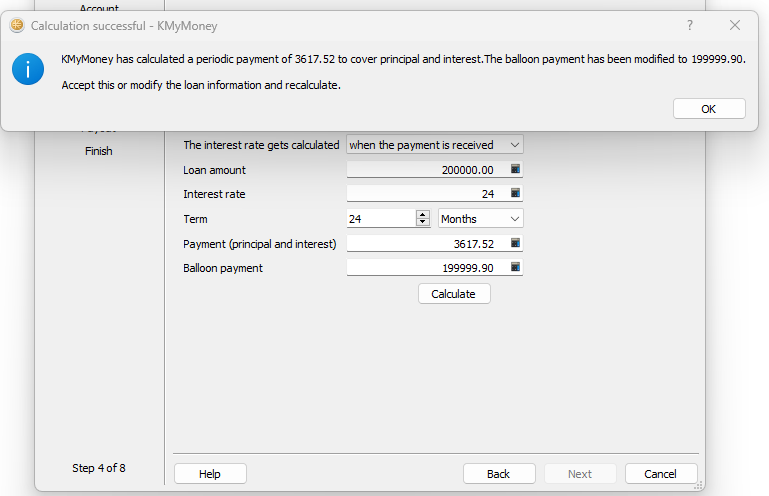Decrease the Term value with down arrow
Viewport: 769px width, 496px height.
[x=421, y=223]
